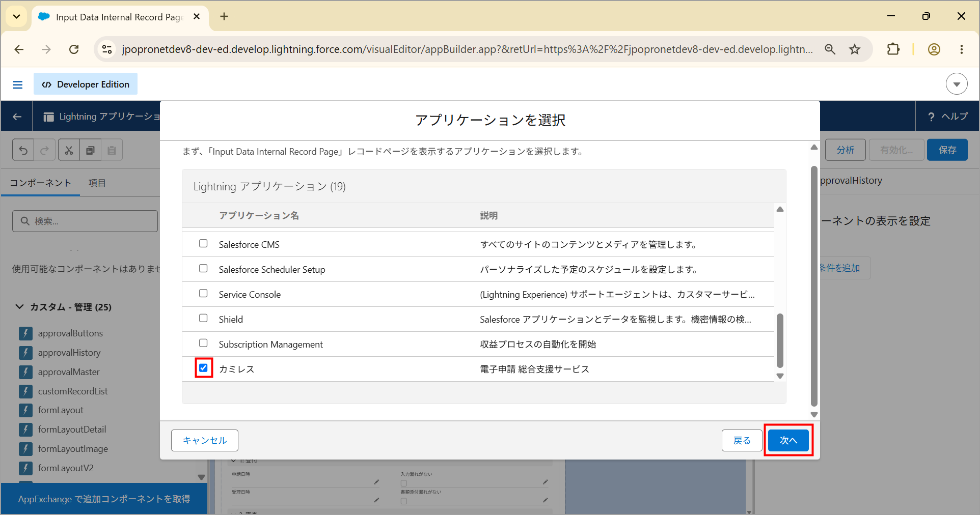Click the dialog's outer scroll-up arrow
The width and height of the screenshot is (980, 515).
point(814,147)
